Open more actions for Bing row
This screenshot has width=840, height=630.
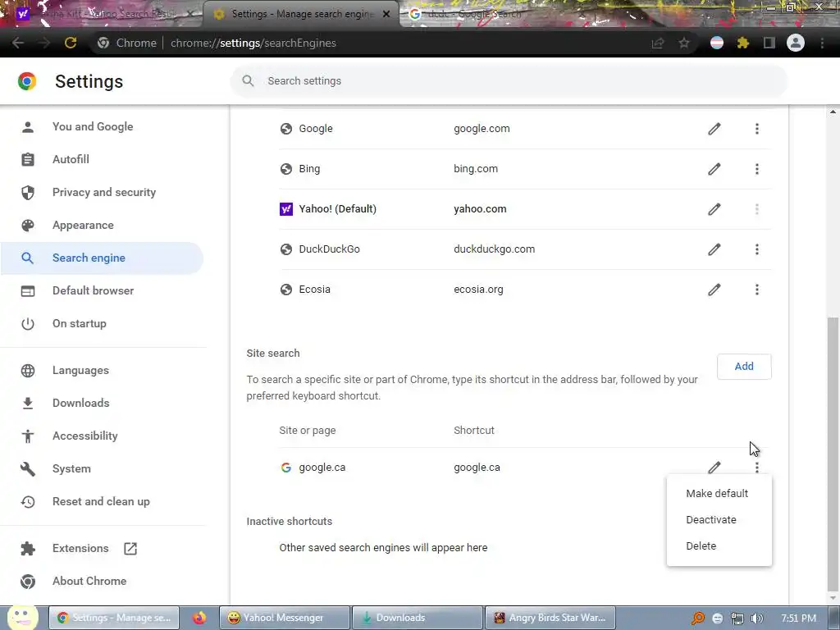tap(757, 169)
